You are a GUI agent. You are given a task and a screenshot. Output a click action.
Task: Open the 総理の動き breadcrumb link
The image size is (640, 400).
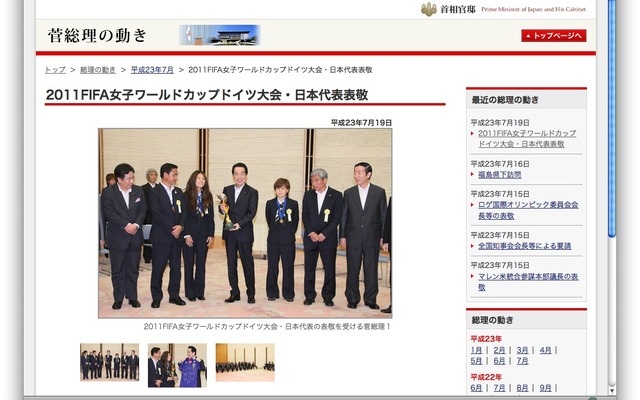98,70
